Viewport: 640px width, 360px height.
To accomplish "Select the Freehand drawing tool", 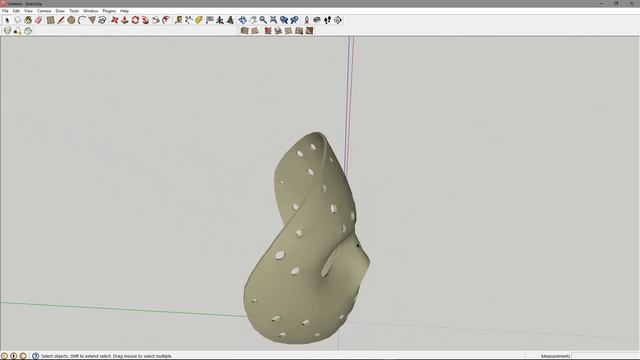I will [102, 20].
